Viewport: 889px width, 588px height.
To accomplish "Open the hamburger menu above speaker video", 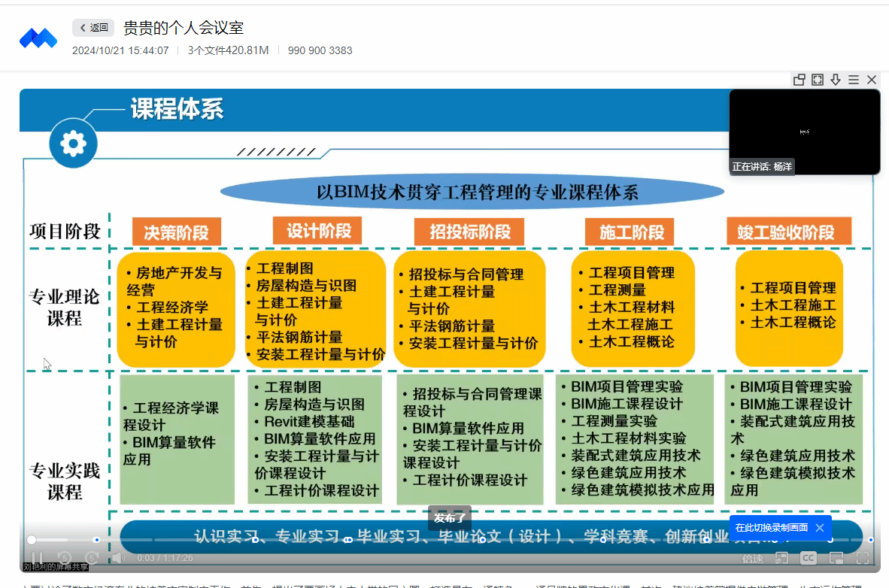I will [854, 80].
